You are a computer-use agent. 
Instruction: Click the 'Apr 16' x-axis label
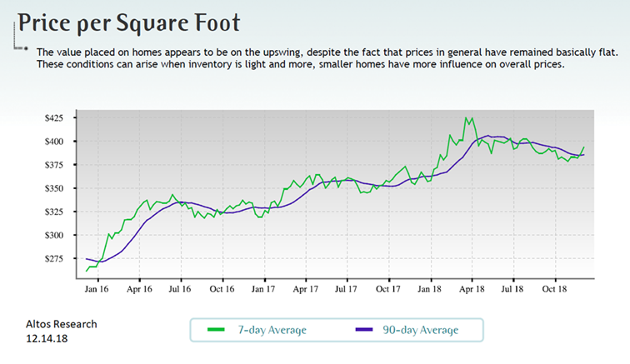pyautogui.click(x=139, y=289)
